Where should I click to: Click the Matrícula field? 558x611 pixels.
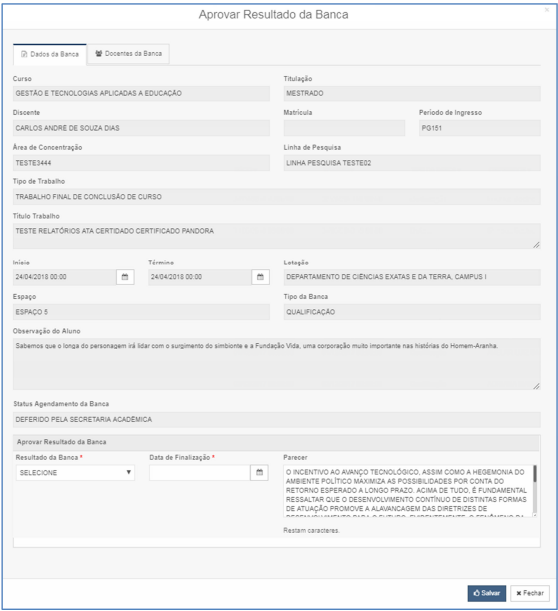click(344, 128)
